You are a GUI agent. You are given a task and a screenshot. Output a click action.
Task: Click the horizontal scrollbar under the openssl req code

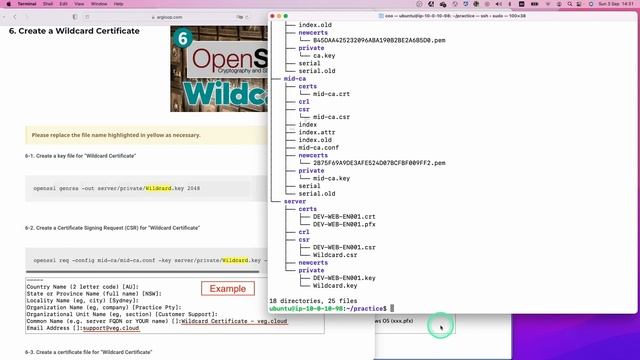click(142, 271)
